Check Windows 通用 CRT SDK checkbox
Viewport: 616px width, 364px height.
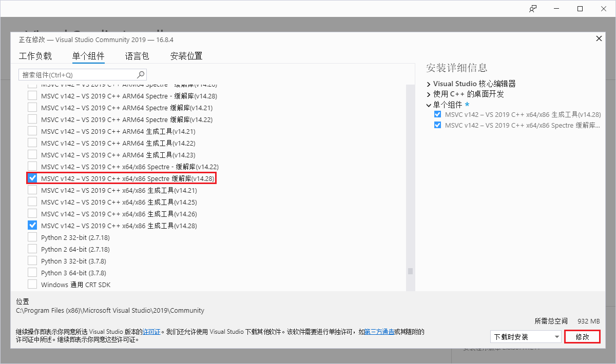32,285
